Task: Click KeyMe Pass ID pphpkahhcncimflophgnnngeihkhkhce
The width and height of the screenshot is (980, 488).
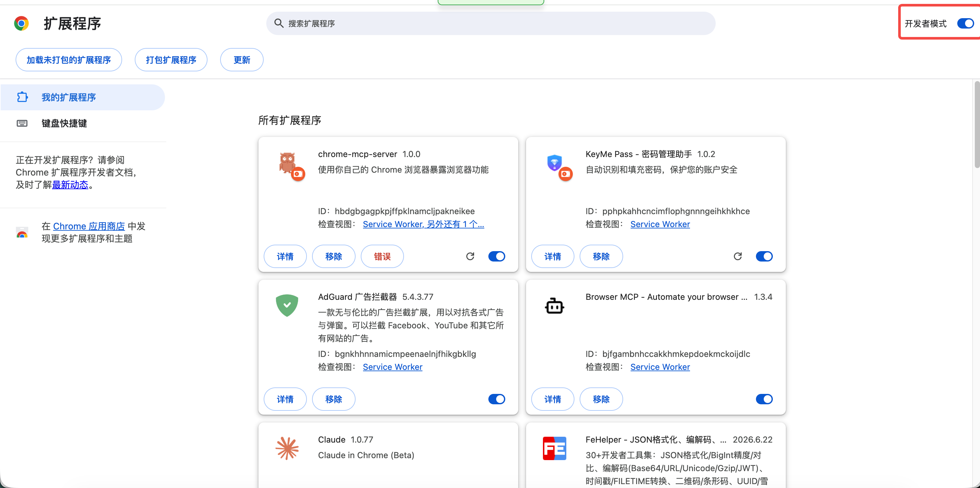Action: pos(676,211)
